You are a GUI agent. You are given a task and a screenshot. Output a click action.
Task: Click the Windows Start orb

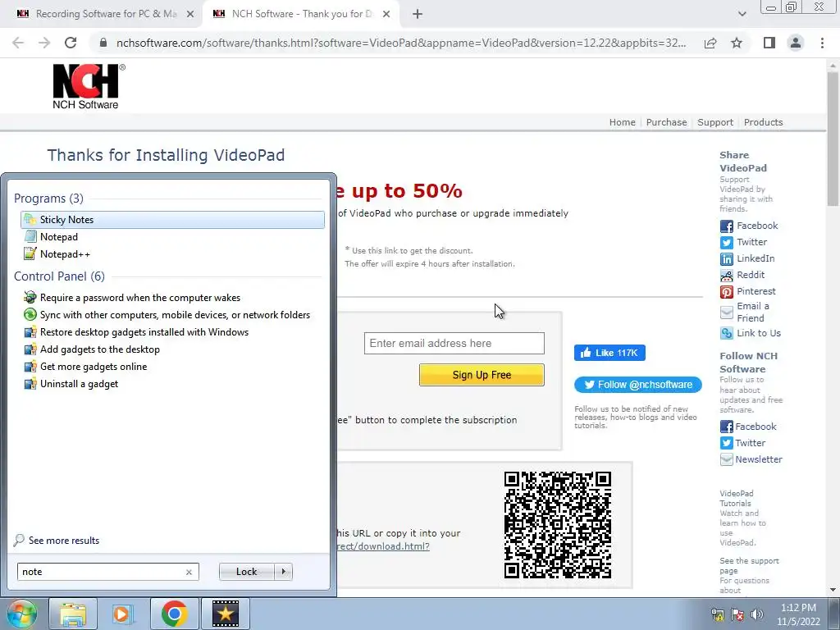coord(22,614)
